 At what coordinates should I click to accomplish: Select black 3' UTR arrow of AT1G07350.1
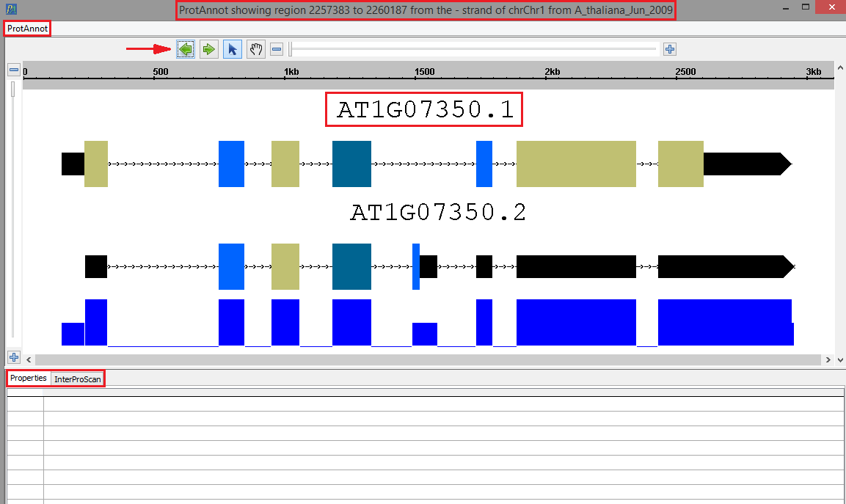(747, 164)
